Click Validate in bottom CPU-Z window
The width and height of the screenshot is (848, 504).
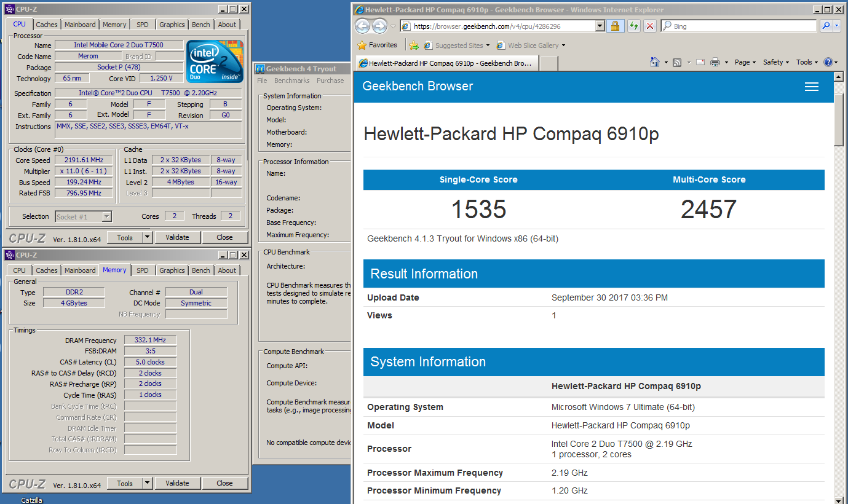point(177,483)
